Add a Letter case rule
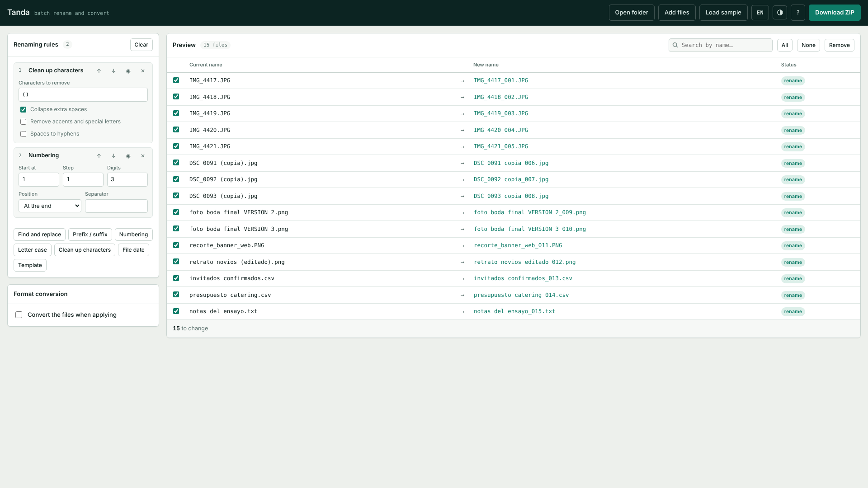The width and height of the screenshot is (868, 488). (33, 250)
